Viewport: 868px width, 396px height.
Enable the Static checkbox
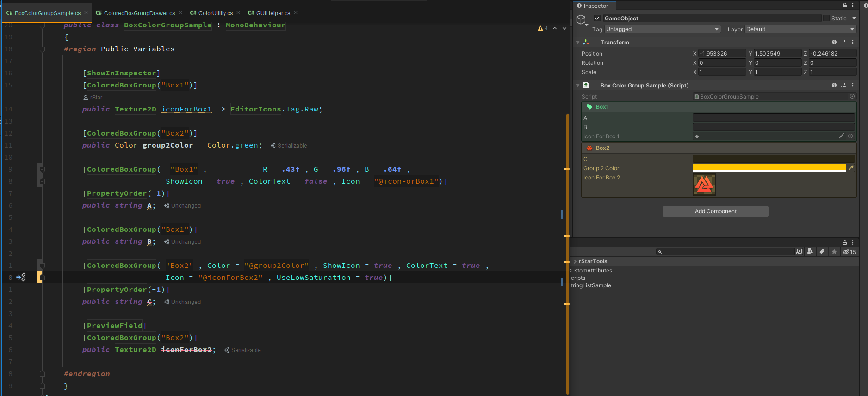pos(826,19)
